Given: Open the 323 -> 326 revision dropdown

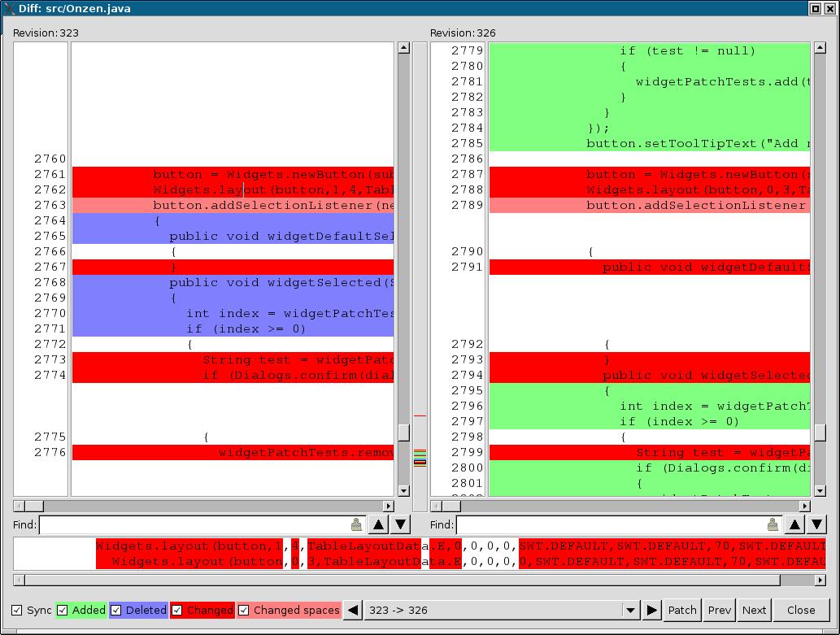Looking at the screenshot, I should [630, 610].
